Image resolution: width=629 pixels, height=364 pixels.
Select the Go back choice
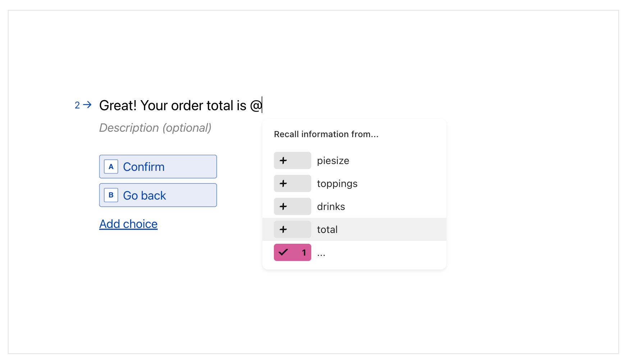coord(158,195)
